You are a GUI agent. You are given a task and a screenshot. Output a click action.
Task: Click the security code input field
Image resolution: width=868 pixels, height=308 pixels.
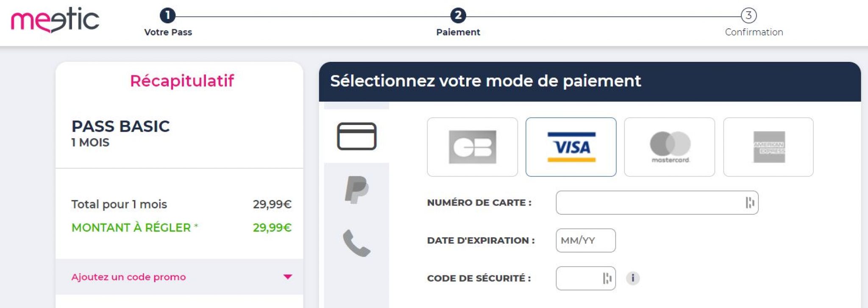[x=579, y=278]
